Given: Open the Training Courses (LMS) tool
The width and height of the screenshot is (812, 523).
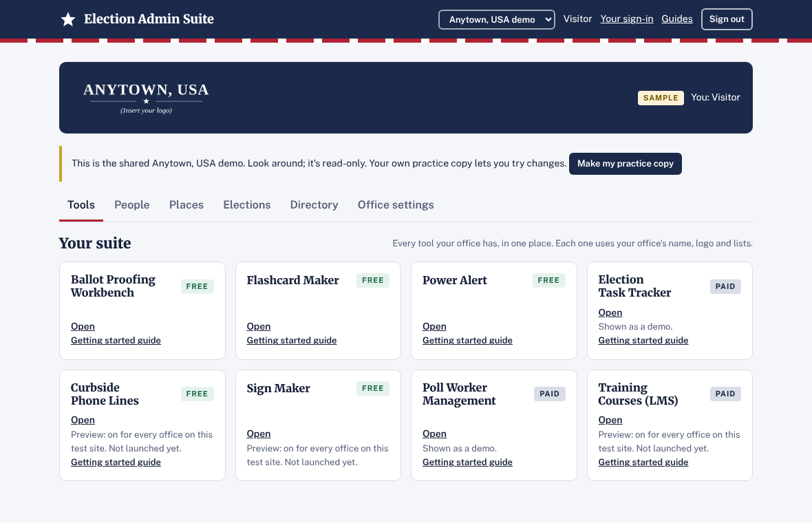Looking at the screenshot, I should tap(610, 420).
